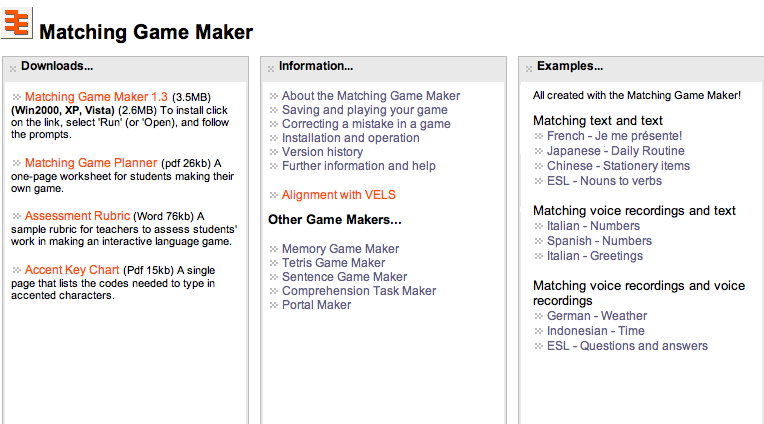Image resolution: width=764 pixels, height=424 pixels.
Task: Open Japanese - Daily Routine example
Action: 615,151
